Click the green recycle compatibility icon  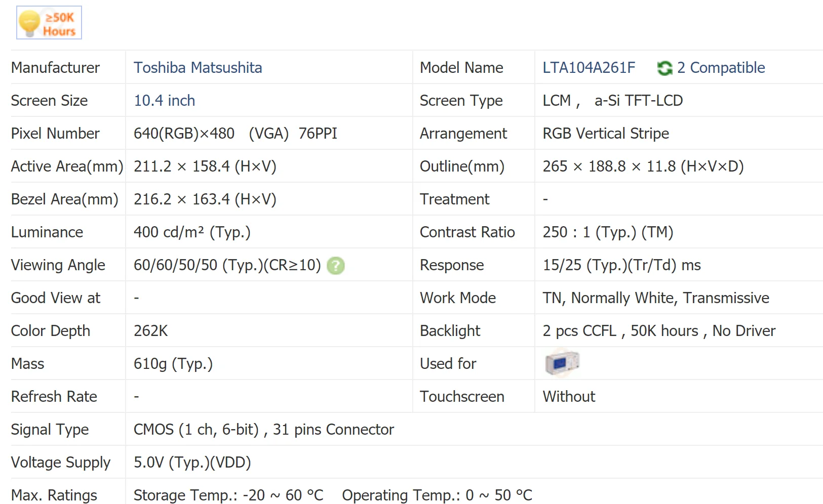point(664,68)
